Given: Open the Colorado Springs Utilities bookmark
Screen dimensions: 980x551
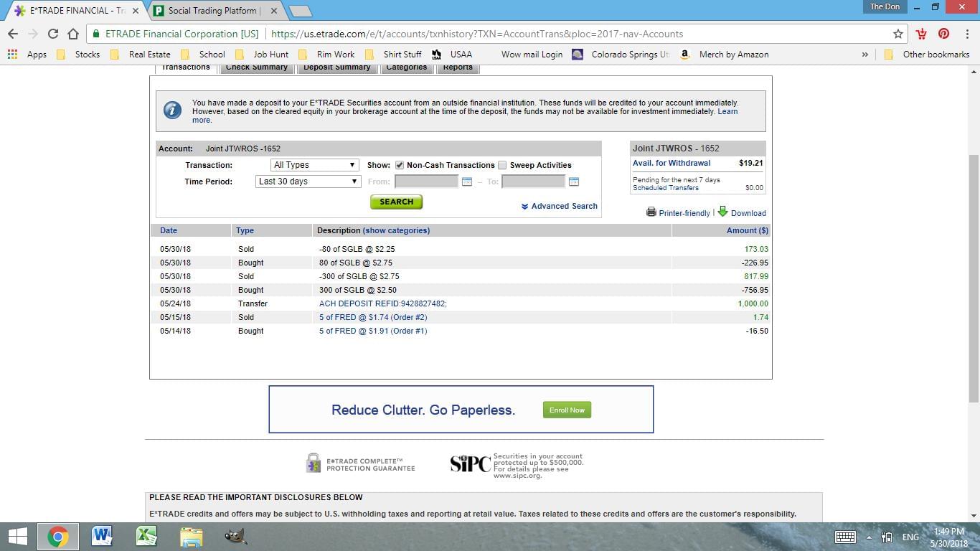Looking at the screenshot, I should (x=620, y=55).
